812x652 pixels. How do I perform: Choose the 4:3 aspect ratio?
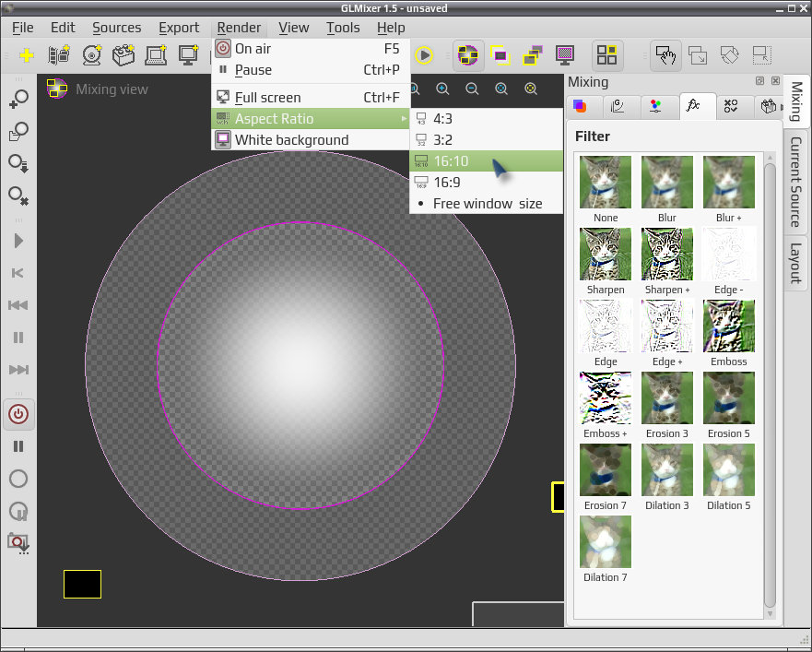[486, 119]
